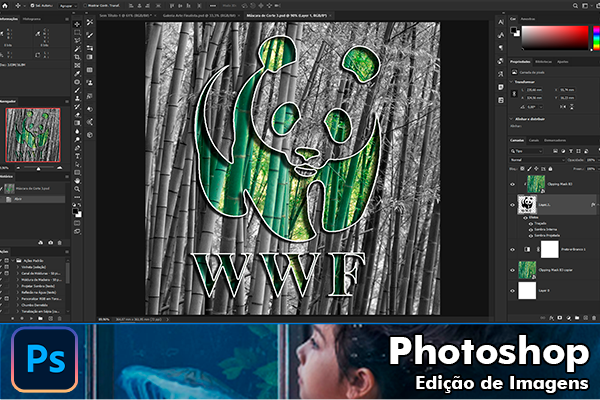
Task: Click the Navigator panda preview thumbnail
Action: pos(33,135)
